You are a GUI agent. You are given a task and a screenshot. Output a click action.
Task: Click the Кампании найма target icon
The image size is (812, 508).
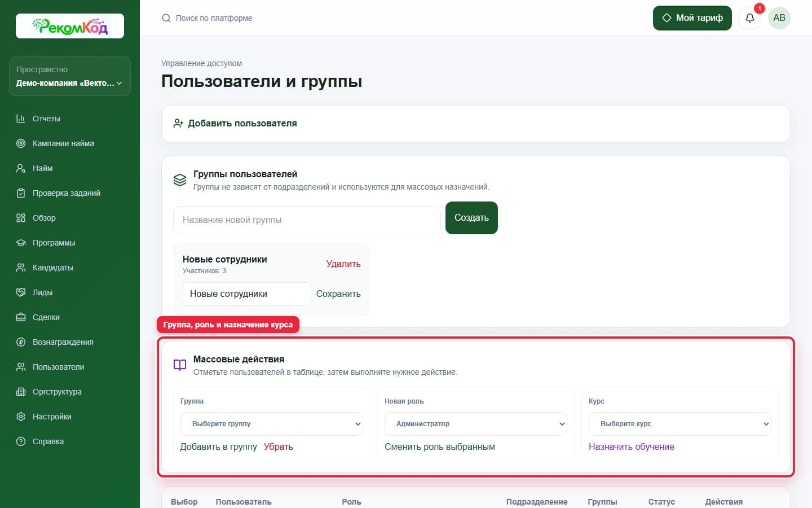[x=21, y=143]
